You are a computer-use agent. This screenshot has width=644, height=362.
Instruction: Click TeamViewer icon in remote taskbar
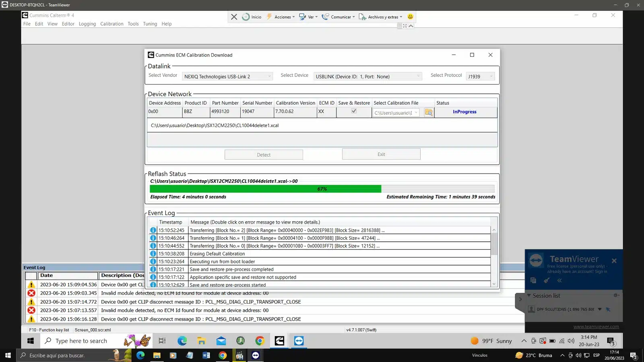[x=299, y=341]
